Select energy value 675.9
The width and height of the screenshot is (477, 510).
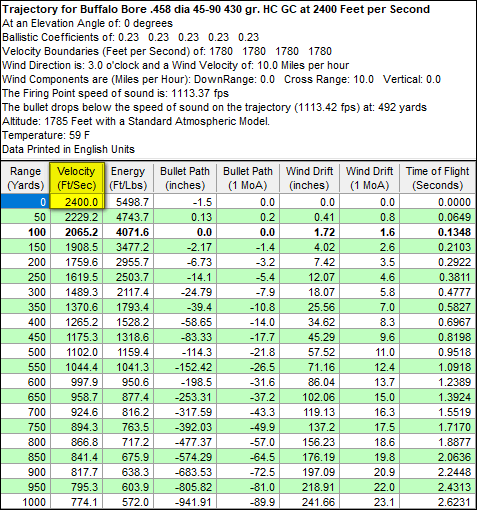(128, 457)
